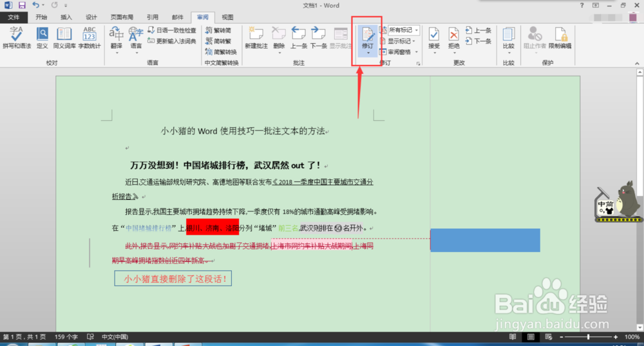Viewport: 644px width, 346px height.
Task: Switch to the 视图 tab
Action: tap(227, 17)
